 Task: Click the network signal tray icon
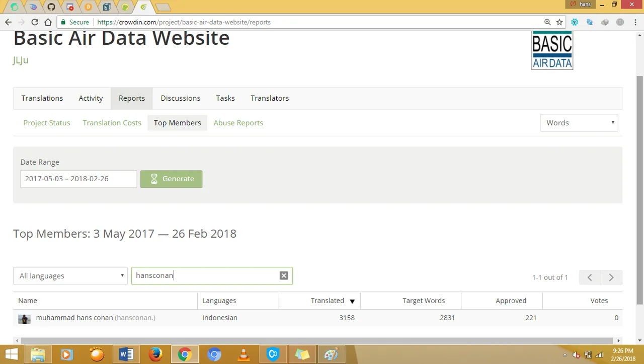(599, 354)
